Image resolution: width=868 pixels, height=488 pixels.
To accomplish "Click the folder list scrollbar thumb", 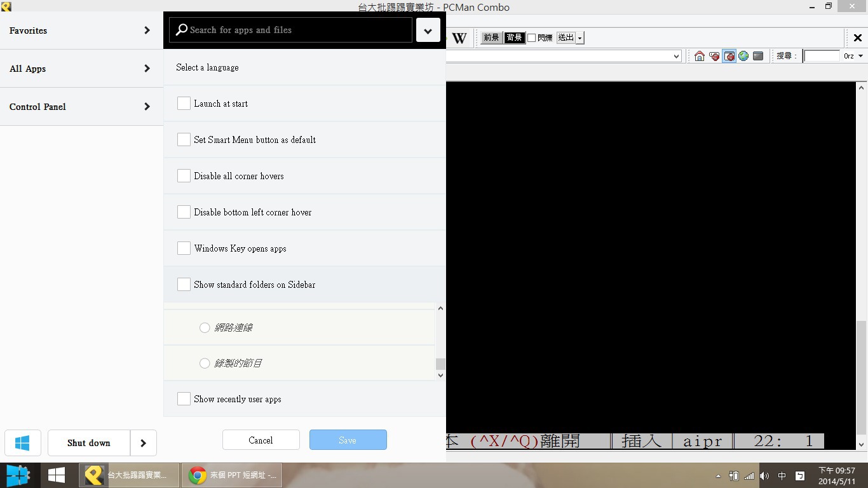I will tap(440, 363).
